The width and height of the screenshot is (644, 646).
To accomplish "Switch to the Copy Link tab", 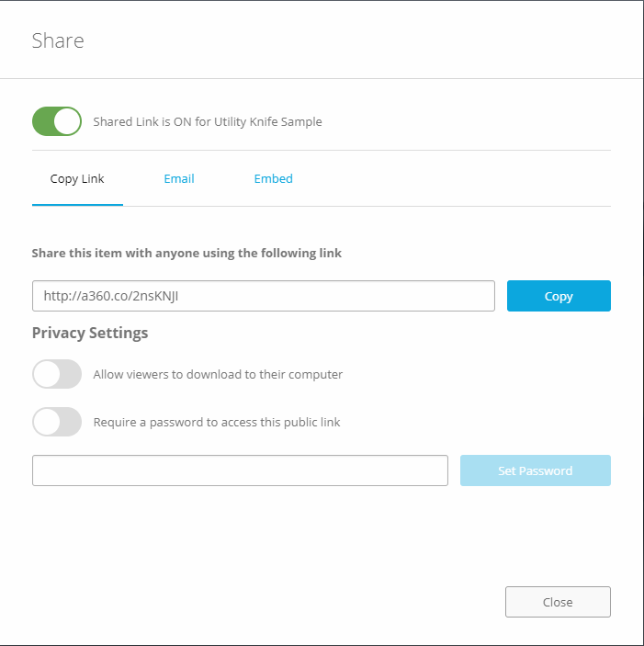I will pos(77,178).
